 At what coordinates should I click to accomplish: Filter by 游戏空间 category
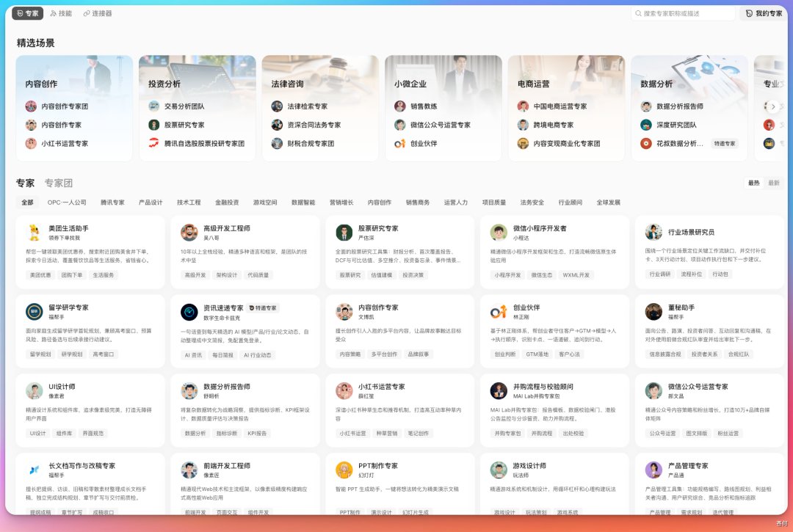265,203
